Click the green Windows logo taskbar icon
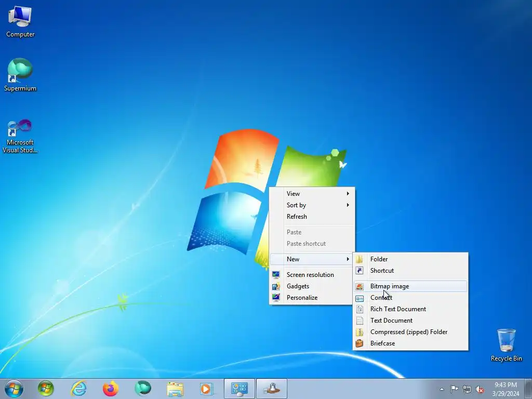The height and width of the screenshot is (399, 532). [46, 389]
